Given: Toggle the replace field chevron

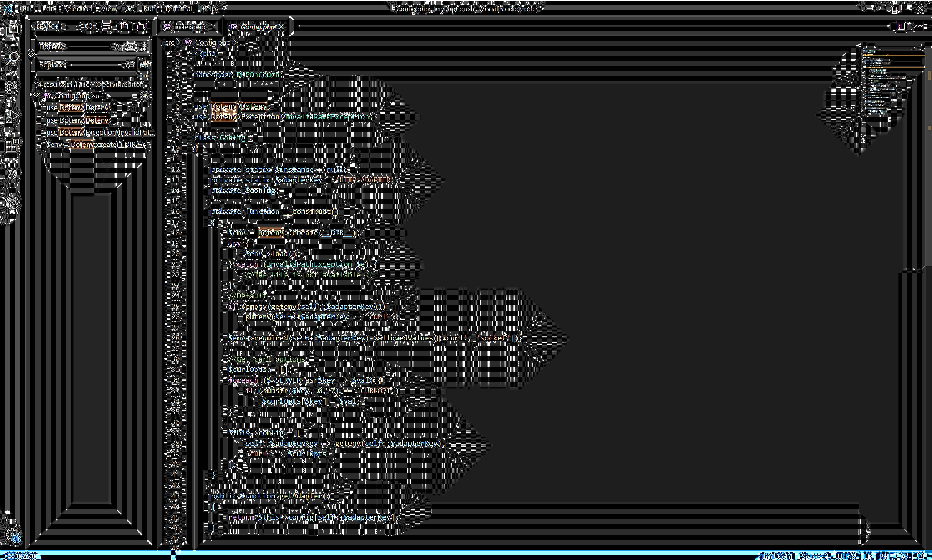Looking at the screenshot, I should [x=31, y=55].
